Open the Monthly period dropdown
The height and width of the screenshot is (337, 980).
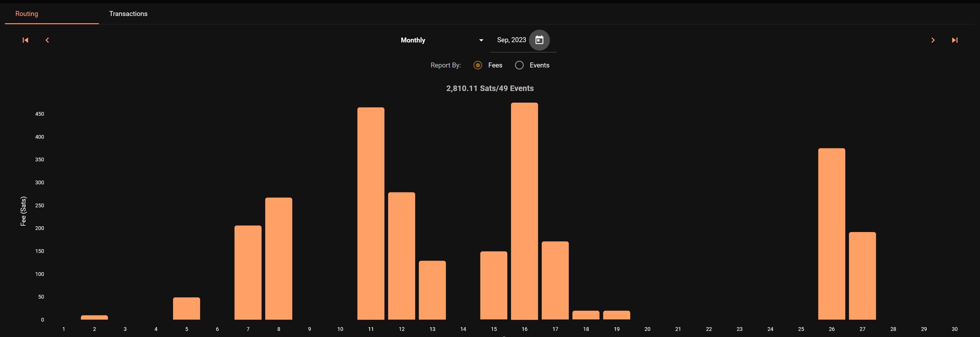pos(442,40)
